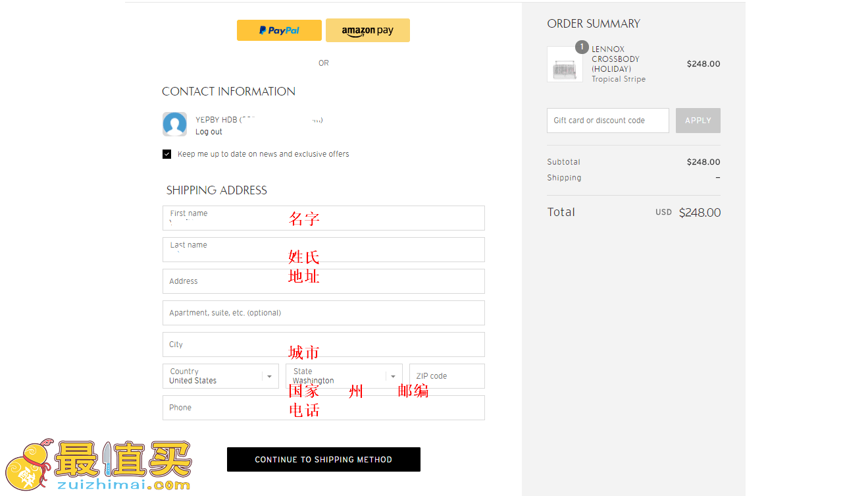
Task: Continue to shipping method
Action: pos(324,460)
